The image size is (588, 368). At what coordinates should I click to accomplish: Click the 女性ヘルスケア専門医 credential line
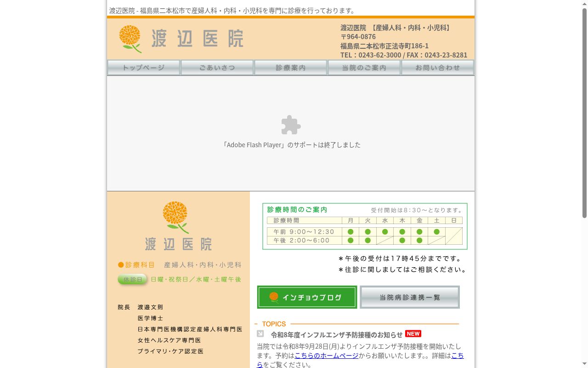tap(169, 340)
